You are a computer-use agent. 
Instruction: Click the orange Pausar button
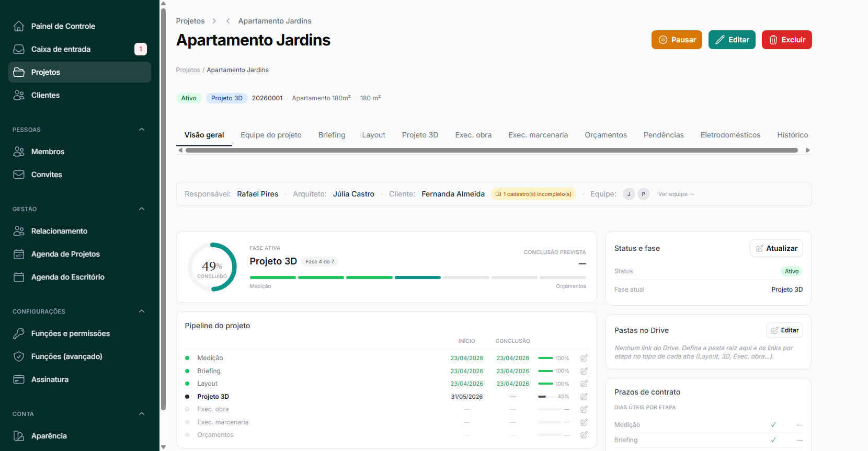pyautogui.click(x=677, y=40)
